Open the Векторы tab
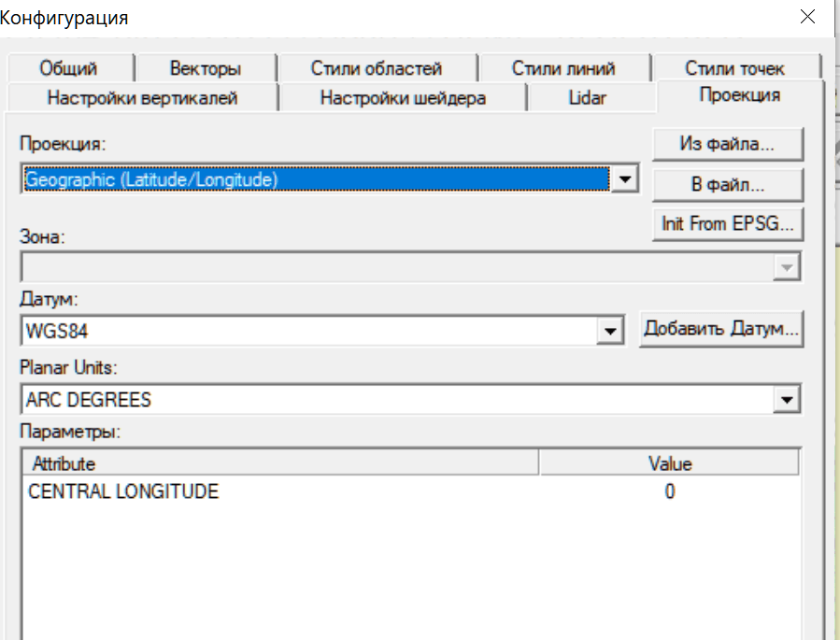The image size is (840, 640). 206,68
